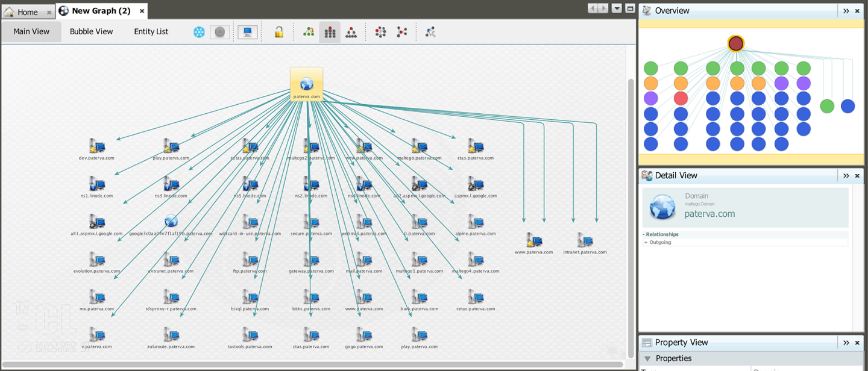Switch to the Home tab
The width and height of the screenshot is (868, 371).
(x=28, y=12)
